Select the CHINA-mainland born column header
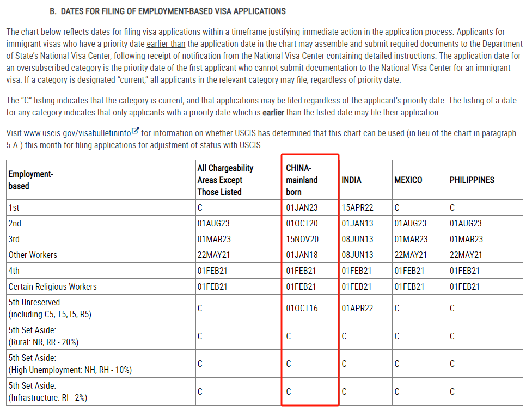Viewport: 532px width, 411px height. click(302, 180)
